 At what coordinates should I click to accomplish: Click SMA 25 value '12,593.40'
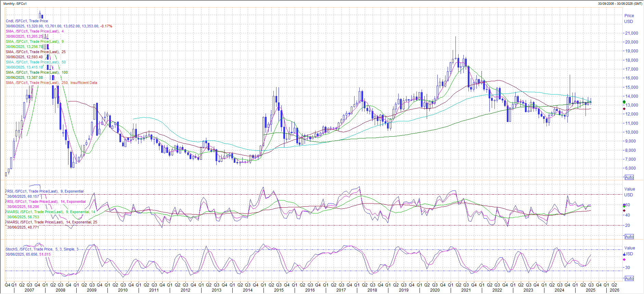point(35,57)
